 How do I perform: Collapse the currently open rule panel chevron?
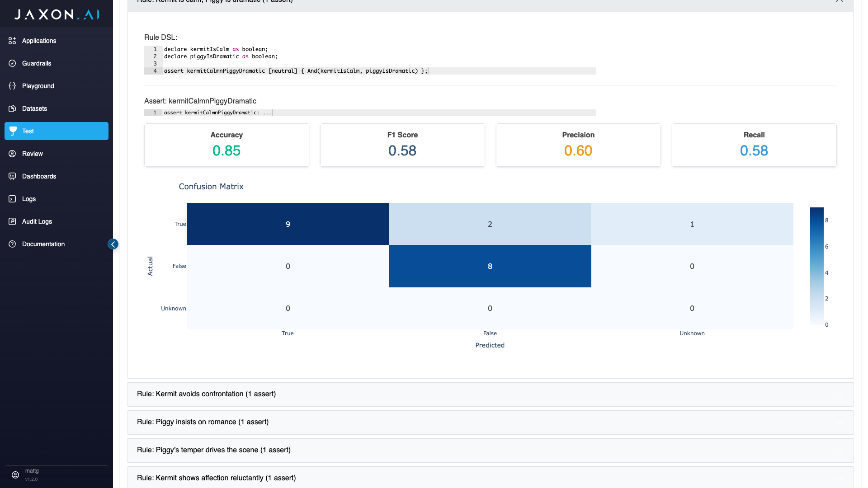pyautogui.click(x=839, y=1)
